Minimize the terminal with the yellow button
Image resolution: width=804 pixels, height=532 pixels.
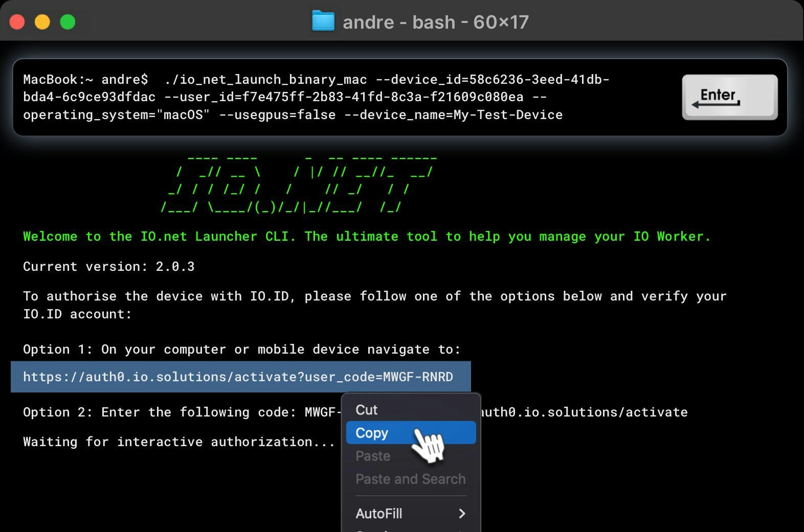(x=42, y=22)
